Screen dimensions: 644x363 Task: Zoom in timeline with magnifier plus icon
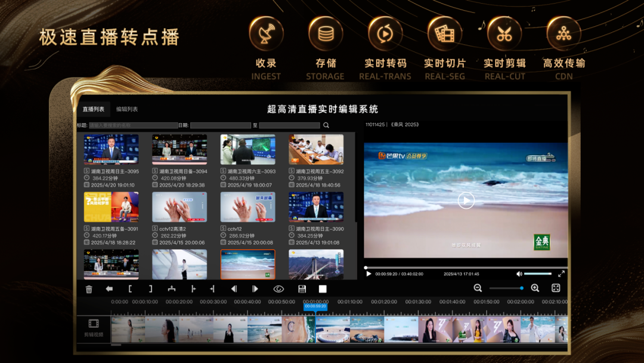(535, 288)
